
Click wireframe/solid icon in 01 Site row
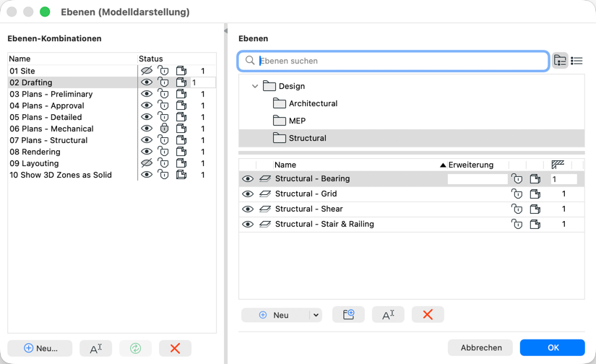pos(181,71)
